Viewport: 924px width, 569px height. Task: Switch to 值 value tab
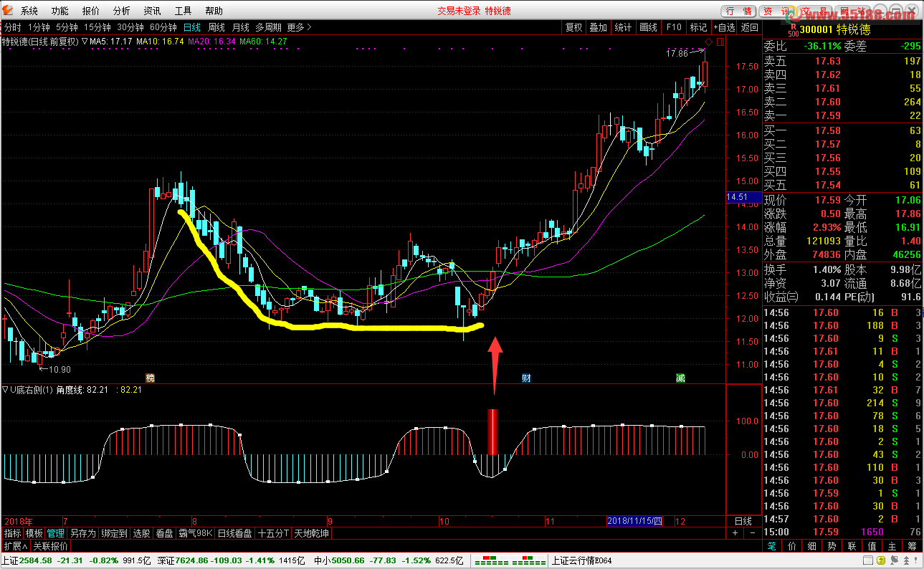click(872, 546)
